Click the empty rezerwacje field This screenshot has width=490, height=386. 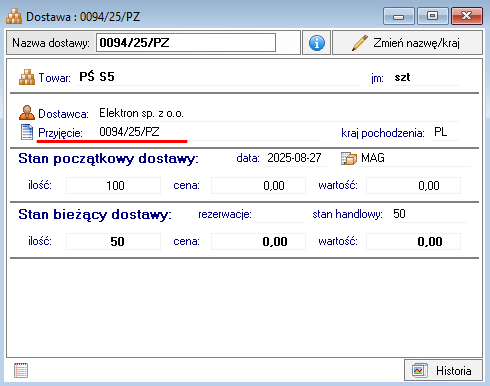pyautogui.click(x=281, y=214)
